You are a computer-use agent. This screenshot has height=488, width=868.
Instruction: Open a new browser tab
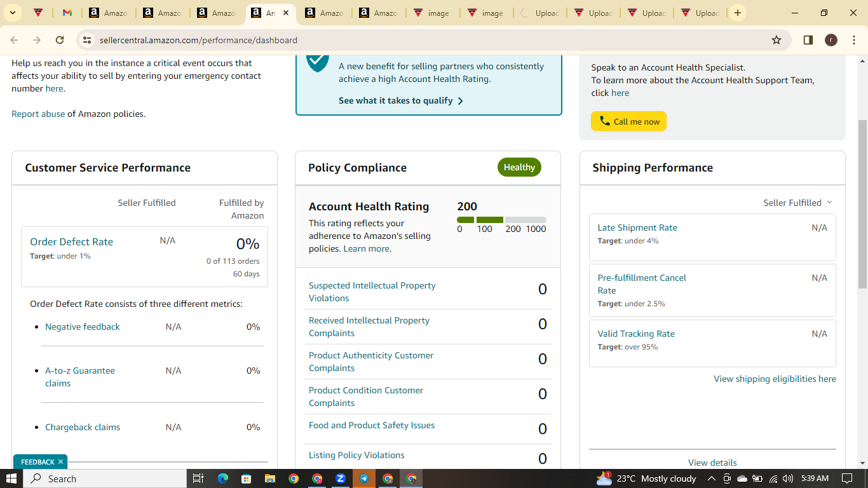click(737, 13)
